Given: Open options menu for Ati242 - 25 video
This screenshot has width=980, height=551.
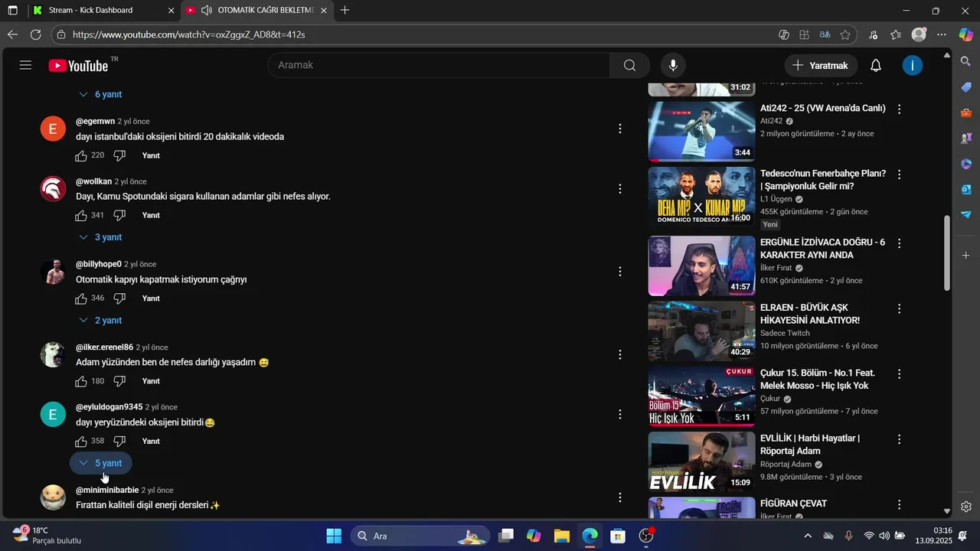Looking at the screenshot, I should pyautogui.click(x=900, y=109).
